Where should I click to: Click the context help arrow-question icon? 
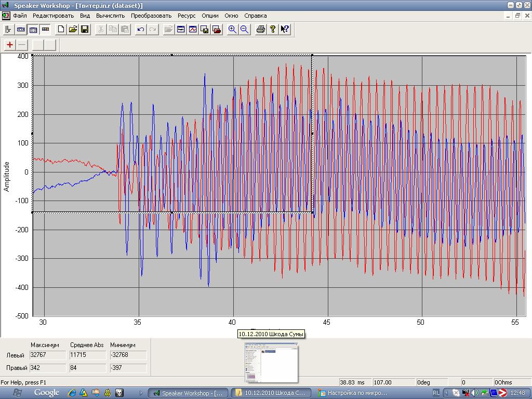coord(285,30)
